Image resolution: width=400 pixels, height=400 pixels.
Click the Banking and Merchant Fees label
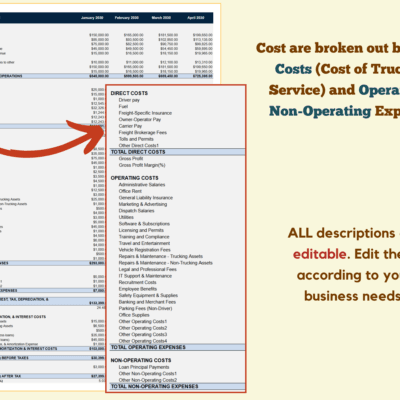pyautogui.click(x=147, y=302)
